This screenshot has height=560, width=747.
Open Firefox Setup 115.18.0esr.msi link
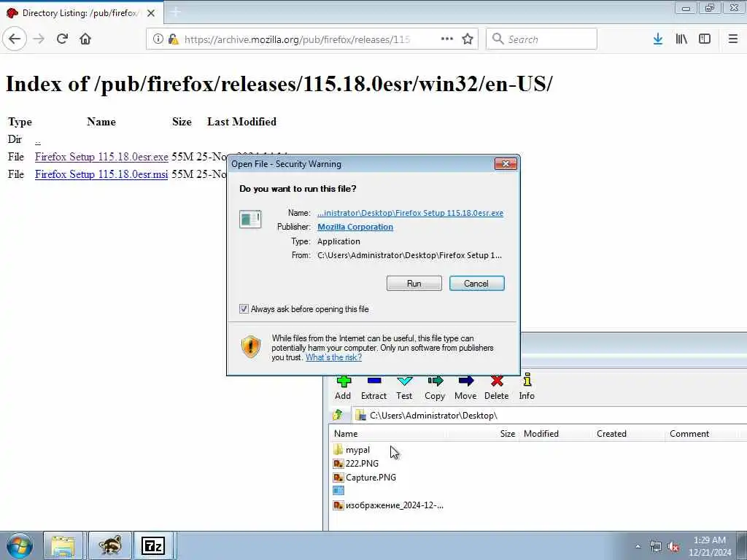tap(101, 174)
